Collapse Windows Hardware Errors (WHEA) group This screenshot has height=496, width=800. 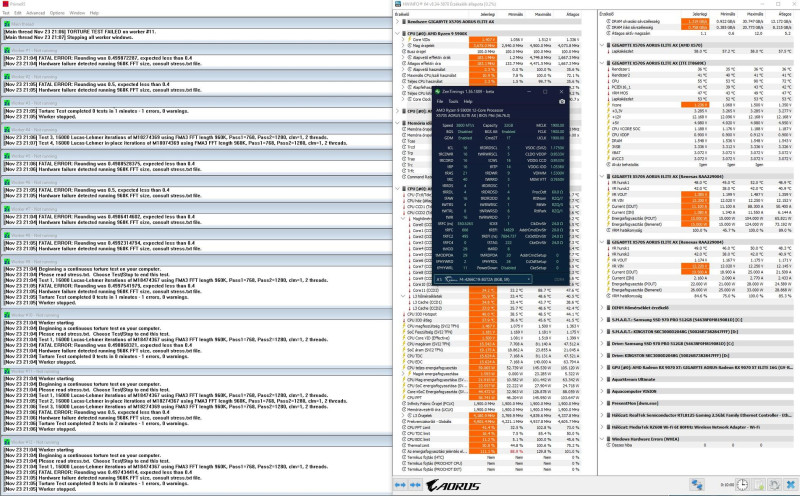603,439
